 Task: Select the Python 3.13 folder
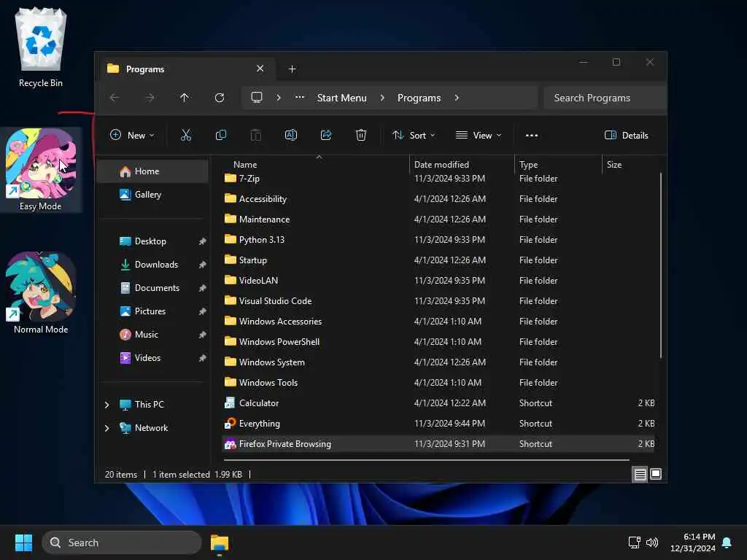(438, 239)
